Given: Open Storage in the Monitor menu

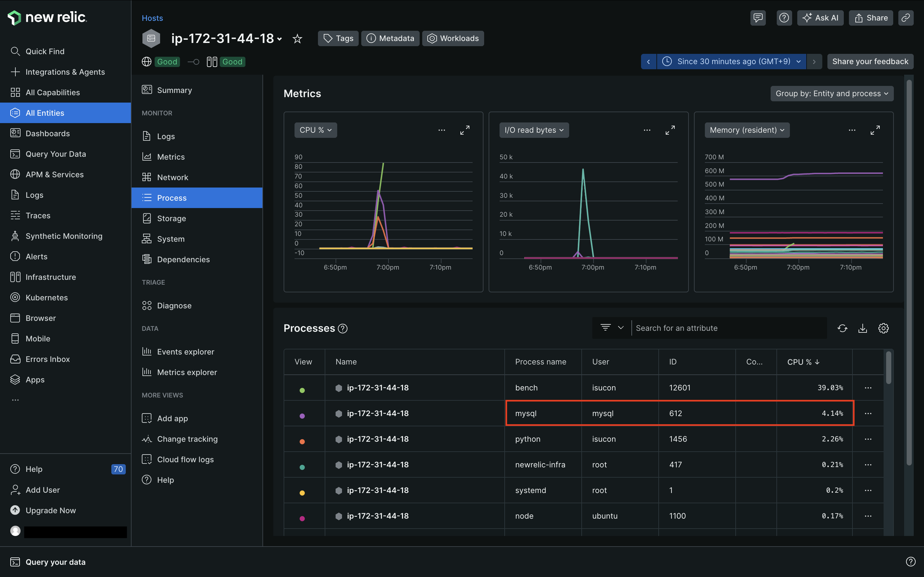Looking at the screenshot, I should pyautogui.click(x=171, y=218).
